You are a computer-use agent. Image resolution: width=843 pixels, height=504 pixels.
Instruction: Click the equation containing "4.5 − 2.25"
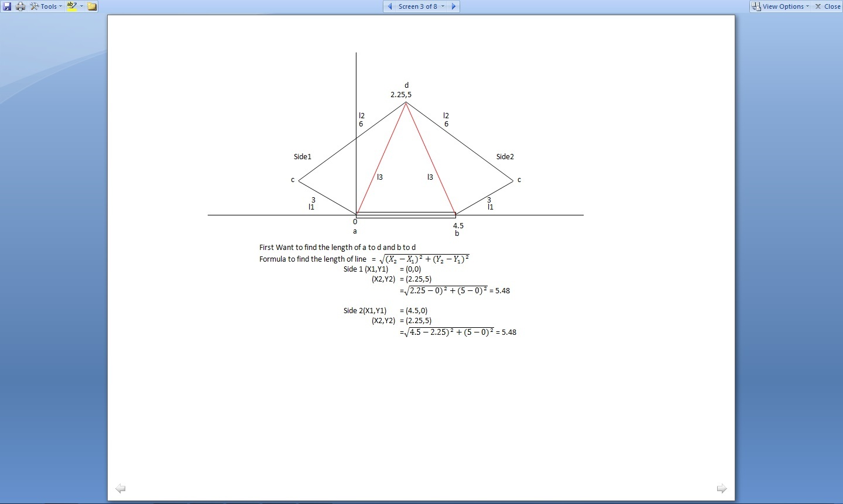coord(458,332)
